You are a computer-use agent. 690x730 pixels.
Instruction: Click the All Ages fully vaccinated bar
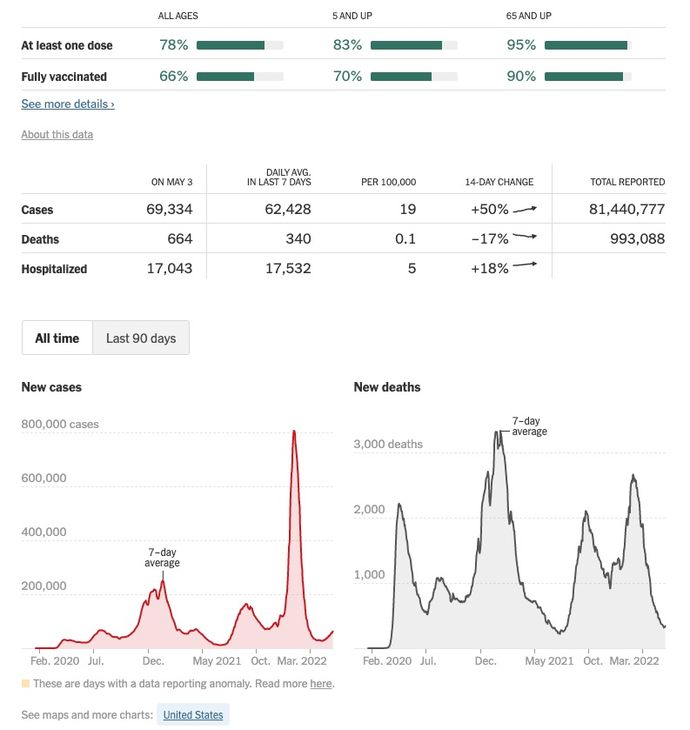240,76
